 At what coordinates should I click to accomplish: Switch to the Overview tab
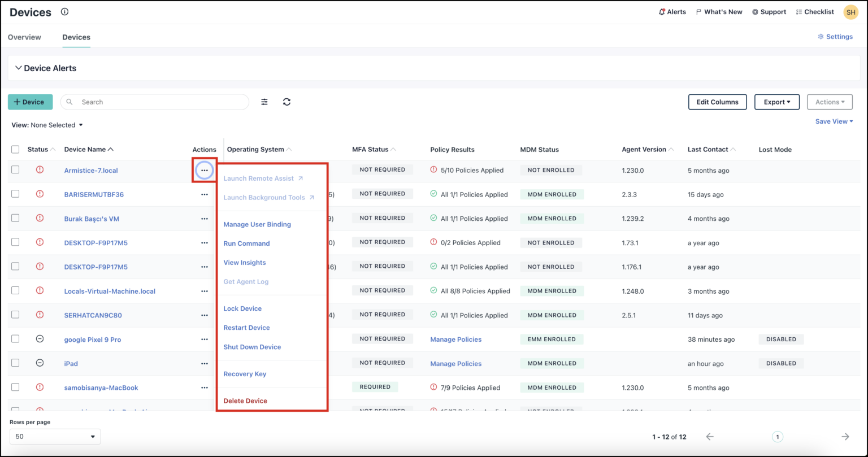point(24,37)
